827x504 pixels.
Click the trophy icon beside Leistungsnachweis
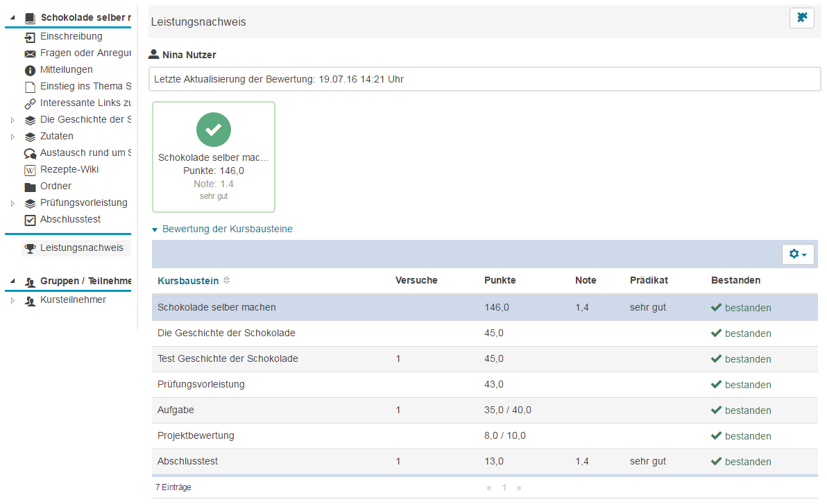30,248
